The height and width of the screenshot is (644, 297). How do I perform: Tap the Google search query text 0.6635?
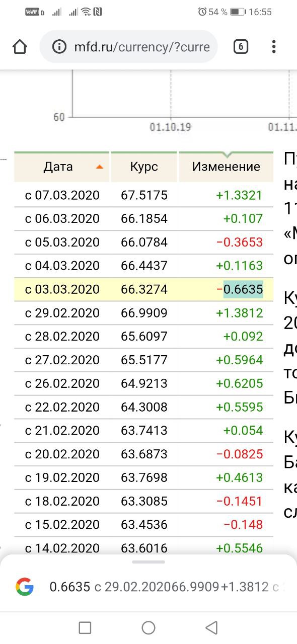(69, 587)
